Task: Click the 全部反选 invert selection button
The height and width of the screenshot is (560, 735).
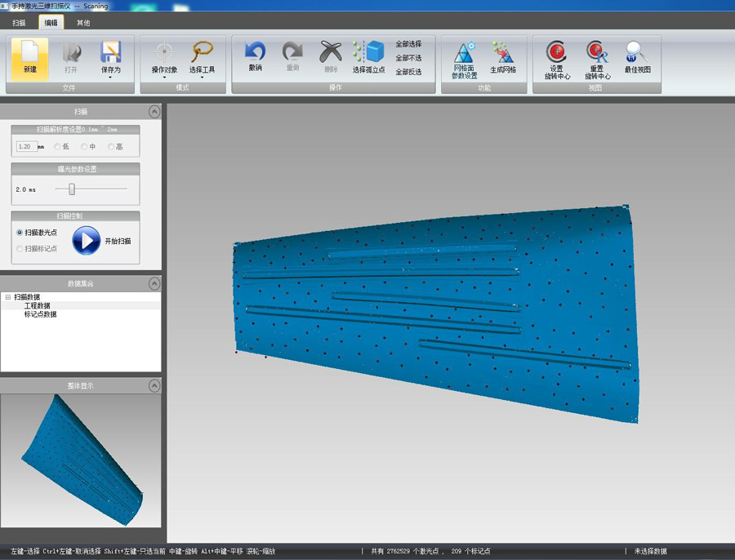Action: click(408, 72)
